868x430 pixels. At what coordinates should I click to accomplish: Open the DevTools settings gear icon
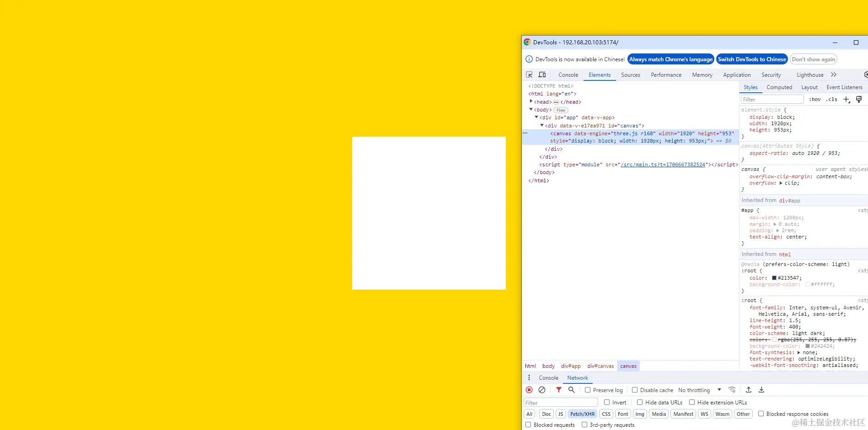coord(866,74)
